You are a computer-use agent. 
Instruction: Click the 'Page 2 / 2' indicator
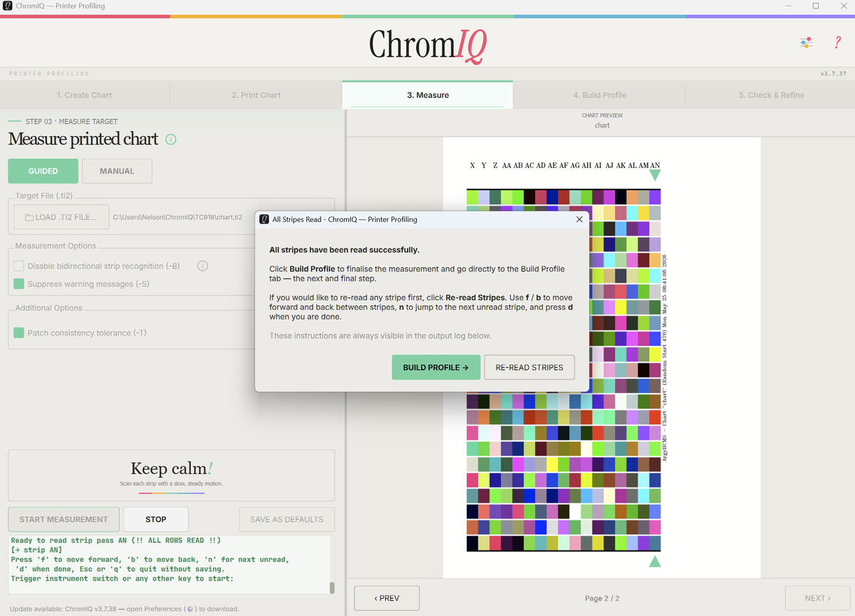(602, 598)
